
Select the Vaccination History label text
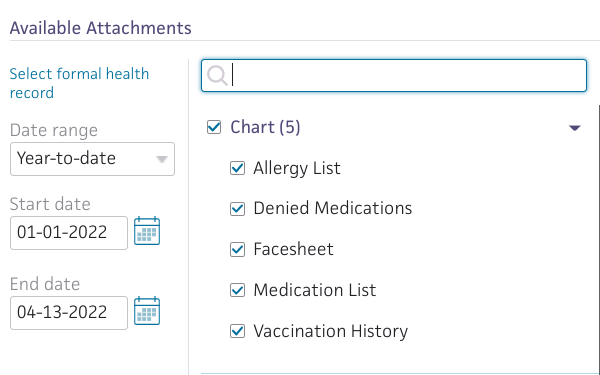point(331,331)
